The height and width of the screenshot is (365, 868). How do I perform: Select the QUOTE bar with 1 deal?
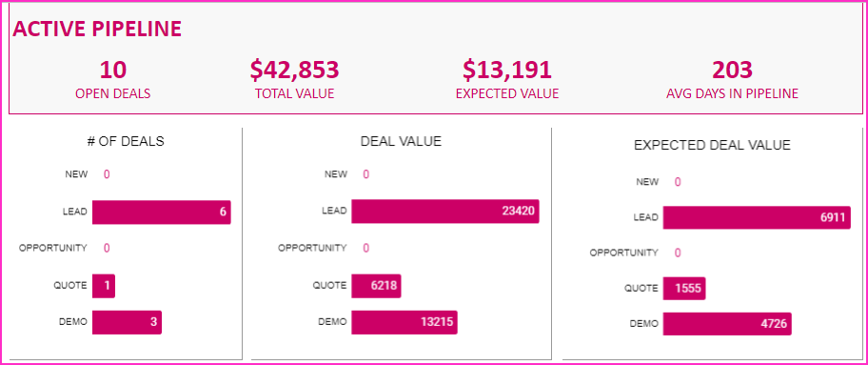(104, 286)
